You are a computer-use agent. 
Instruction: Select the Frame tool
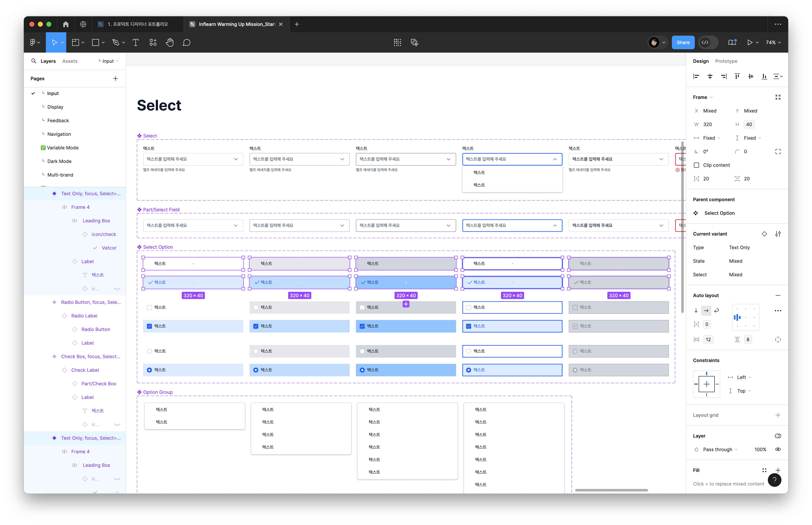pos(75,42)
